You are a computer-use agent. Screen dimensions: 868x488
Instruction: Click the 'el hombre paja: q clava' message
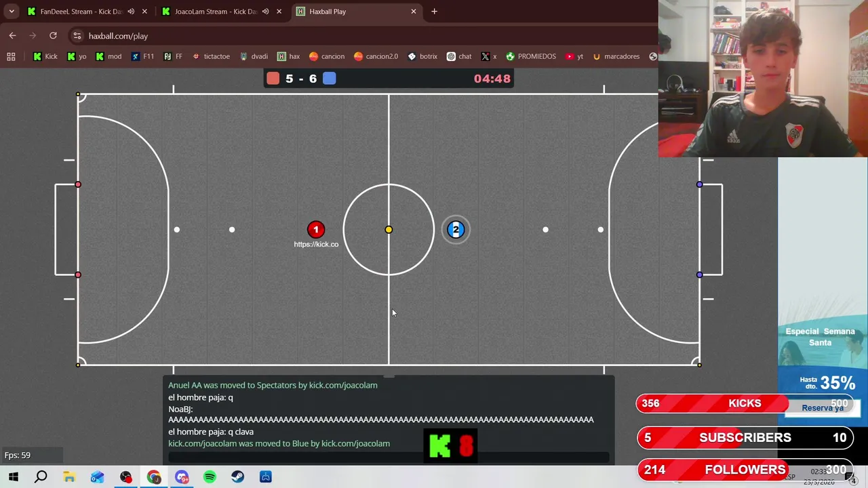coord(211,432)
